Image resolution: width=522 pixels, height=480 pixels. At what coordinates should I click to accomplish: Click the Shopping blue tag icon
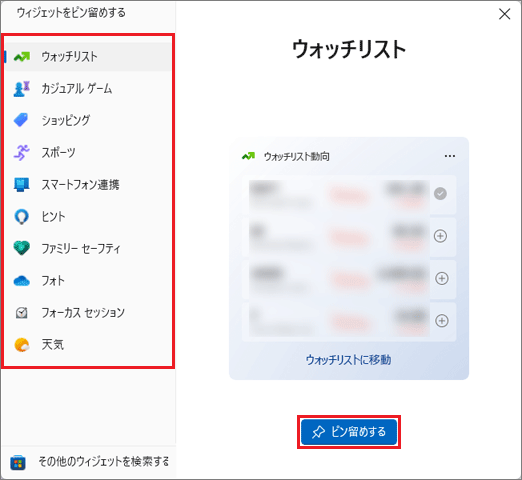click(x=21, y=120)
